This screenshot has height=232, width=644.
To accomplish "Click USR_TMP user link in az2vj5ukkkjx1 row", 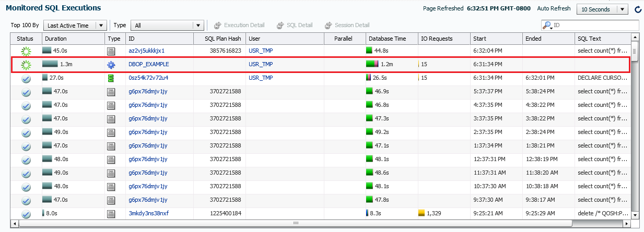I will click(261, 51).
